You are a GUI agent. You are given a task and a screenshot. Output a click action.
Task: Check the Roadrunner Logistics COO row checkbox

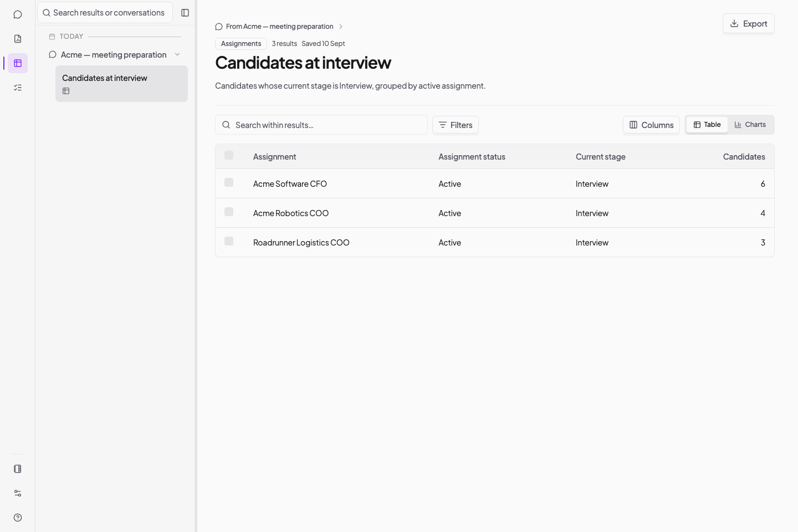(x=229, y=241)
